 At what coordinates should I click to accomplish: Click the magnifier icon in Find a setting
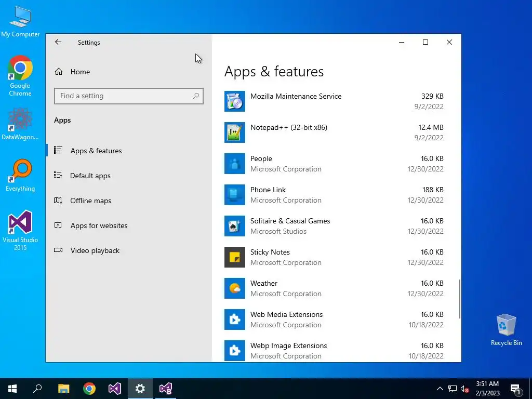196,96
